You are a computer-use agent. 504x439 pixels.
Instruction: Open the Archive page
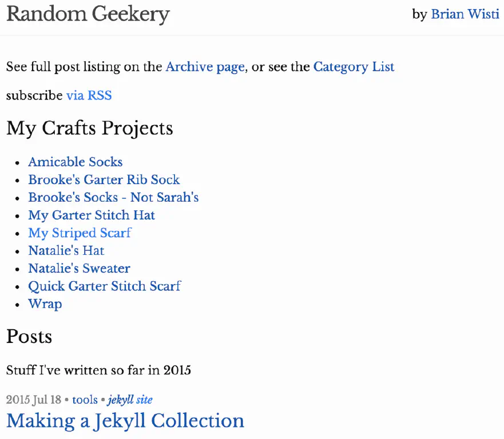coord(205,67)
